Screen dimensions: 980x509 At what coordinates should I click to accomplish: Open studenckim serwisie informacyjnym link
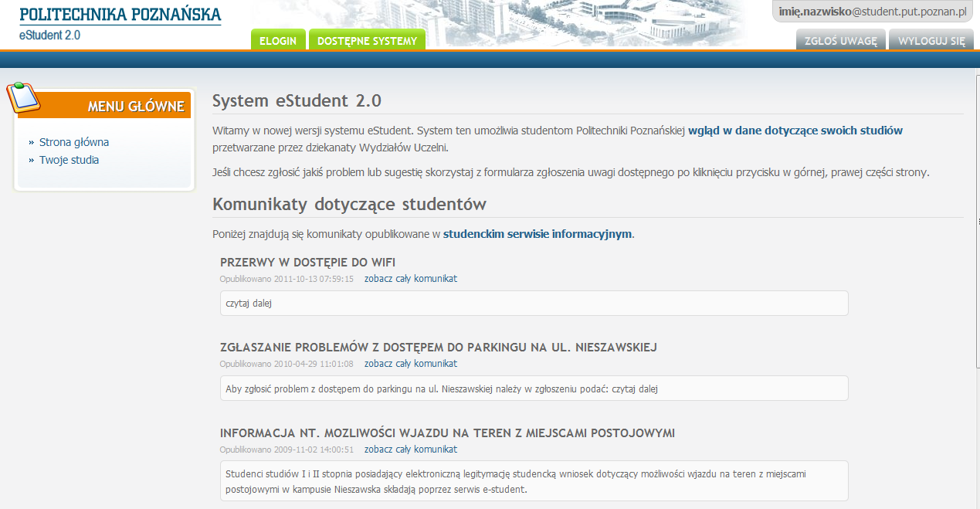(x=537, y=233)
